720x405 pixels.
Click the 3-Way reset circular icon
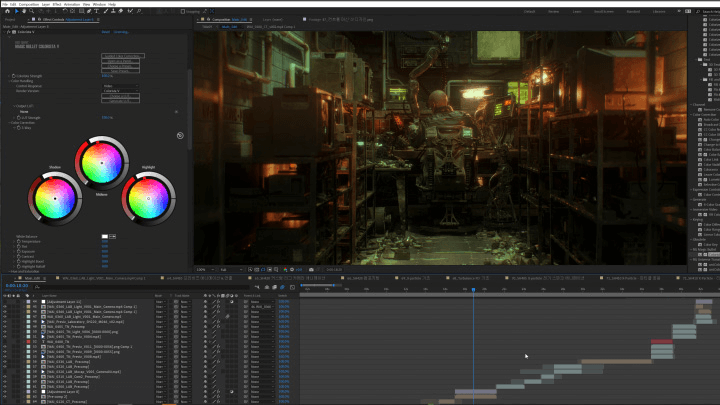pos(180,135)
